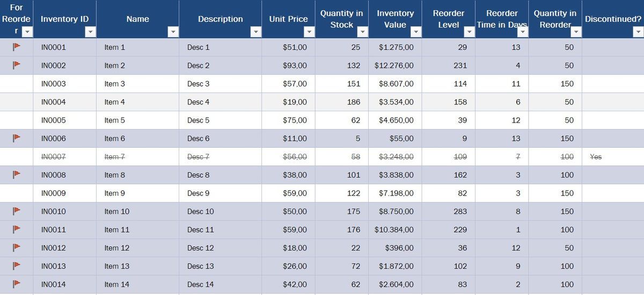
Task: Click the flag icon in IN0014 row
Action: click(x=17, y=284)
